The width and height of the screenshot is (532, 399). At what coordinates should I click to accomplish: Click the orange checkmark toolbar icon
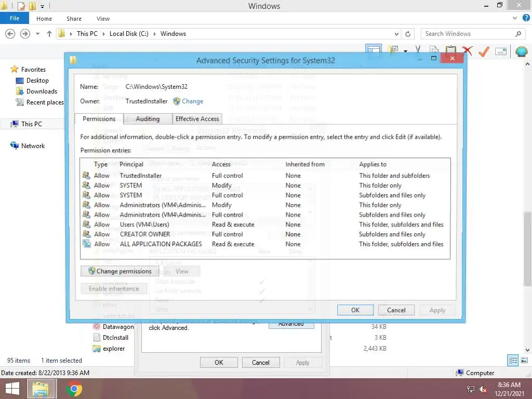coord(484,51)
